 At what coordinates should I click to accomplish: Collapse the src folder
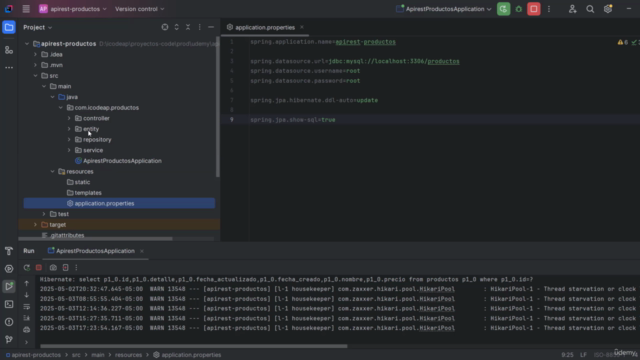(x=35, y=76)
